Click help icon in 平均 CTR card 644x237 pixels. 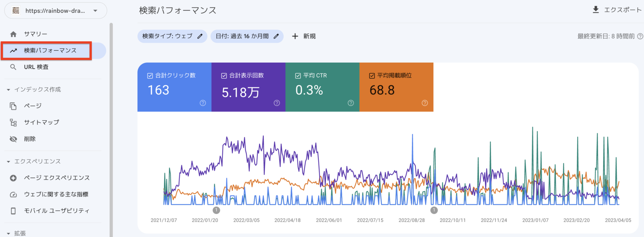[x=351, y=103]
